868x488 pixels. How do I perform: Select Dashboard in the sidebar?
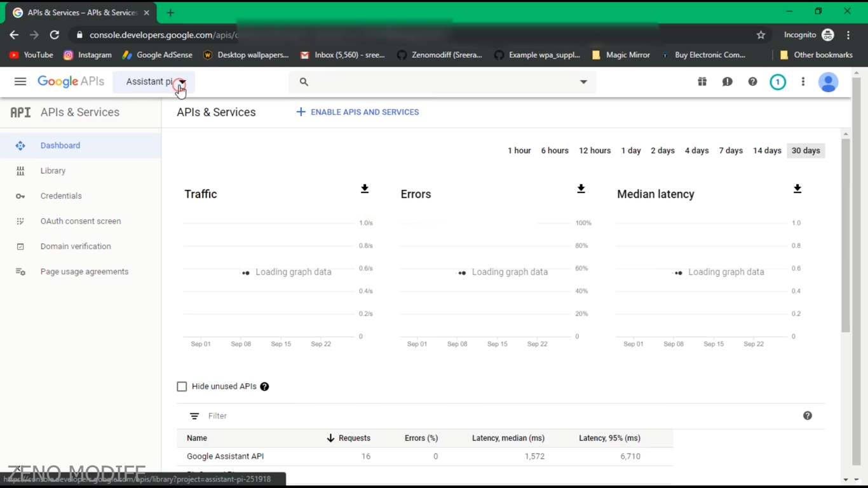tap(81, 146)
